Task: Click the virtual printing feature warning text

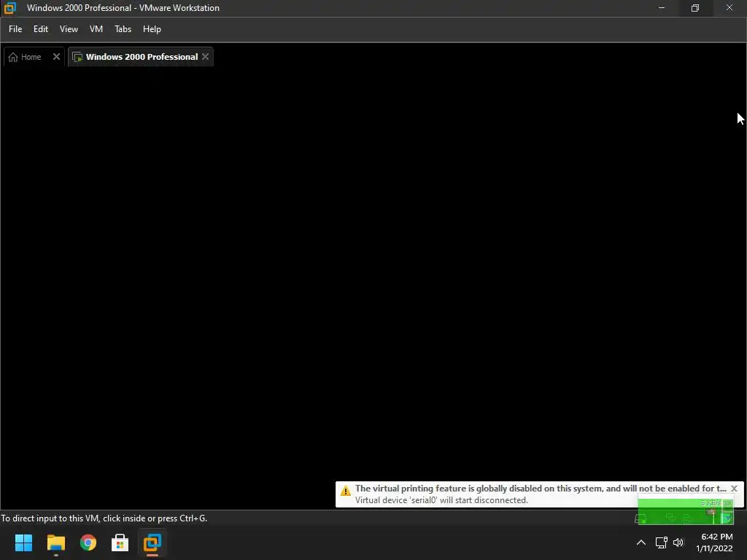Action: click(x=541, y=488)
